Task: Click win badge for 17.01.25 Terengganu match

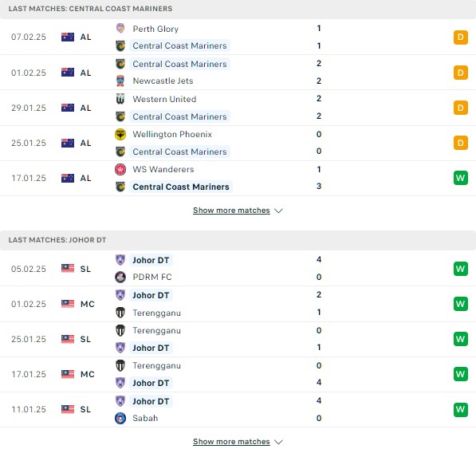Action: pyautogui.click(x=461, y=374)
